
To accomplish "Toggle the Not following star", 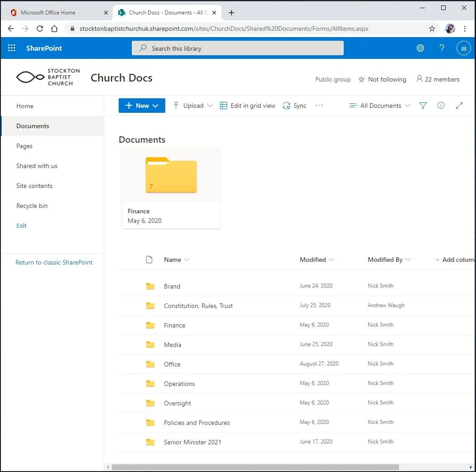I will [361, 80].
